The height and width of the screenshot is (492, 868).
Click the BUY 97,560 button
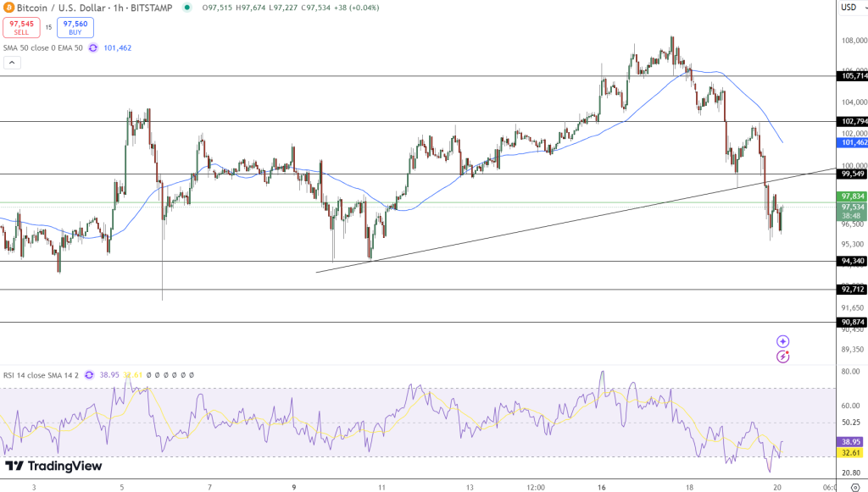pos(75,28)
